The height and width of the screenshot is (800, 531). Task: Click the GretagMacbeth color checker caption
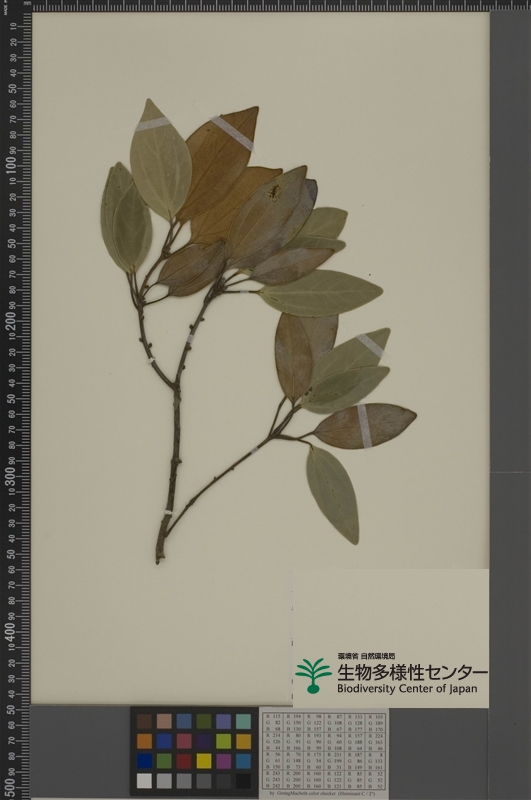[x=322, y=796]
